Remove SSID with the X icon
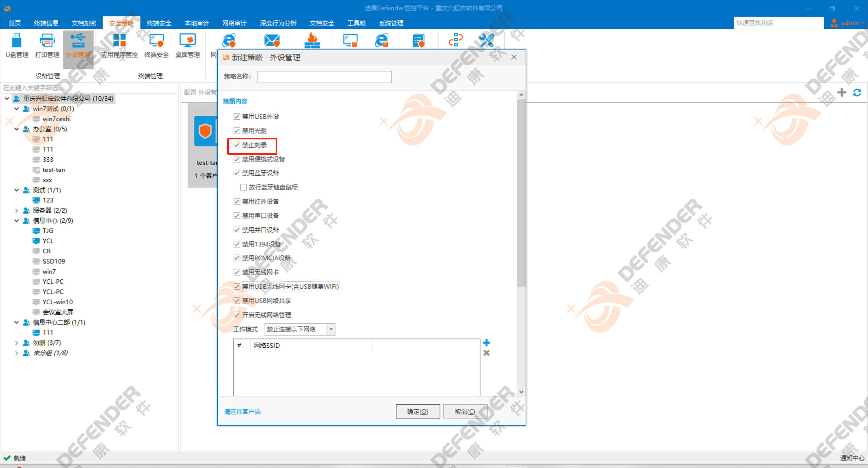This screenshot has width=868, height=468. [x=487, y=353]
